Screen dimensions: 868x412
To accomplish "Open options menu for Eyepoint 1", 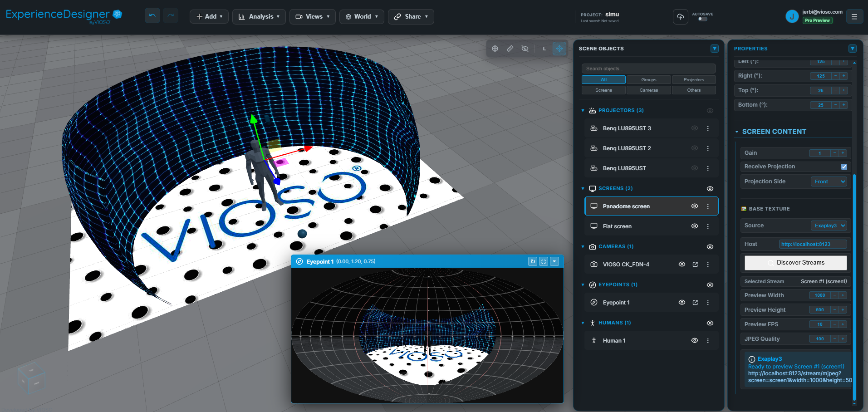I will tap(708, 303).
